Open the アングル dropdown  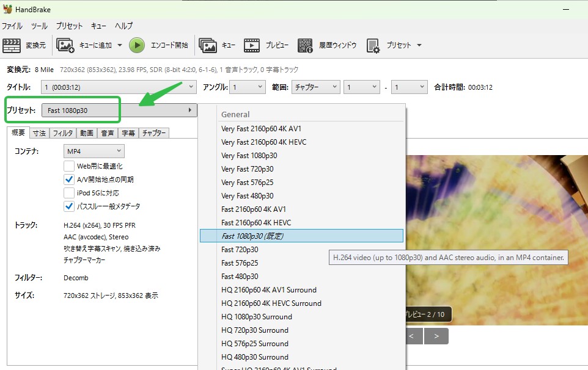(x=248, y=87)
